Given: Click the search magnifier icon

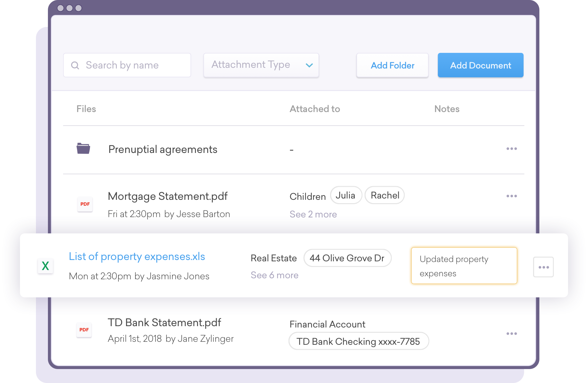Looking at the screenshot, I should (x=75, y=65).
